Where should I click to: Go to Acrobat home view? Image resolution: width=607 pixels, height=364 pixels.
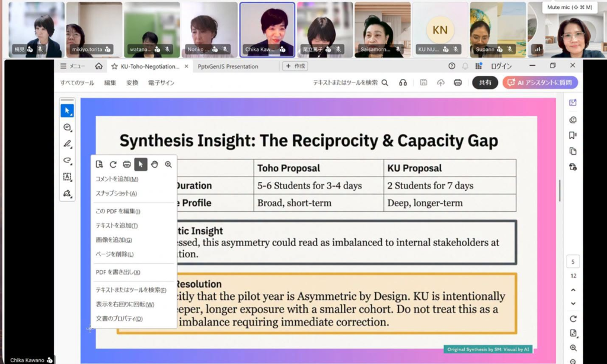click(x=99, y=66)
